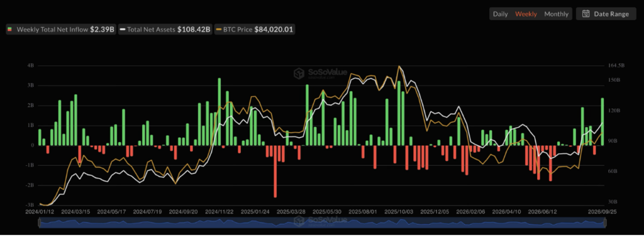Toggle Weekly Total Net Inflow legend
Image resolution: width=644 pixels, height=237 pixels.
pos(61,30)
